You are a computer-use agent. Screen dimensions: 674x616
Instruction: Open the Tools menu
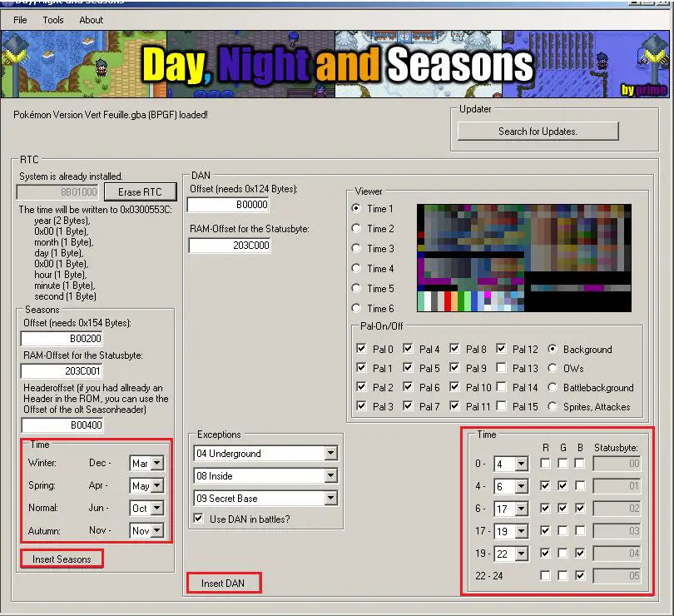pyautogui.click(x=53, y=20)
